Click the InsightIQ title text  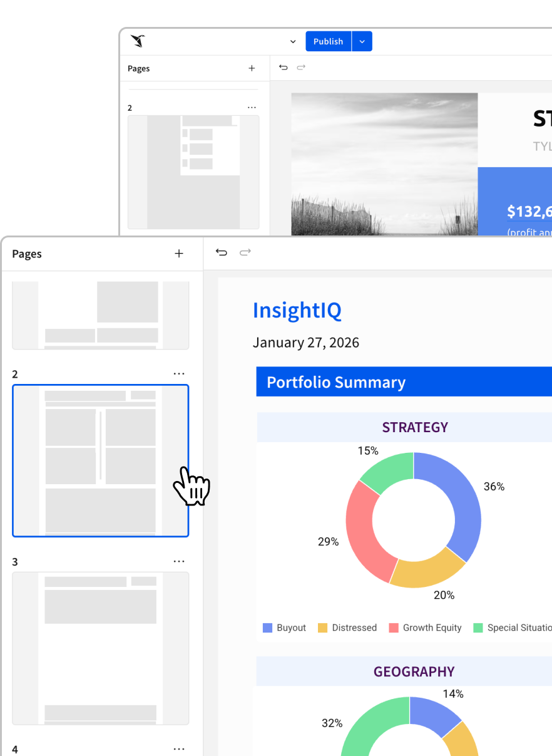tap(297, 311)
